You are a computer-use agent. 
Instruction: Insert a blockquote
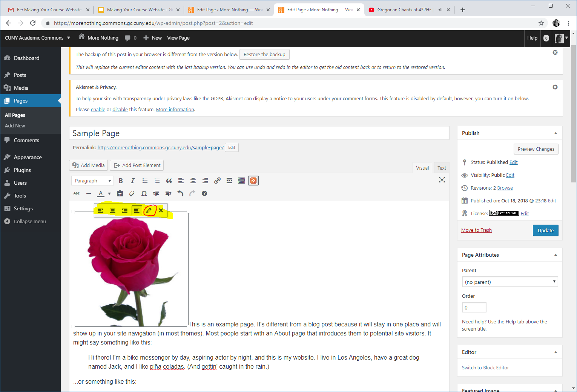coord(169,181)
